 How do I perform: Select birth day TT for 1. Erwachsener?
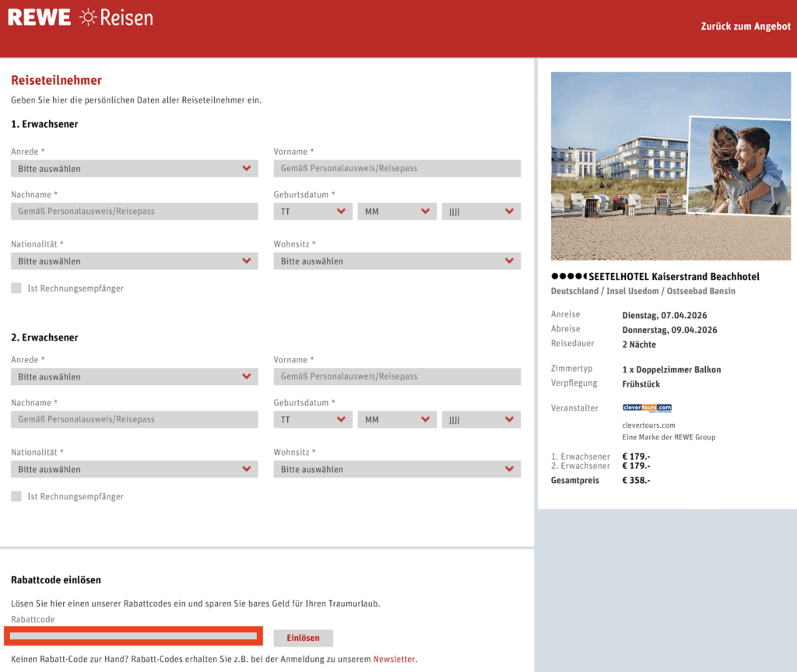312,212
